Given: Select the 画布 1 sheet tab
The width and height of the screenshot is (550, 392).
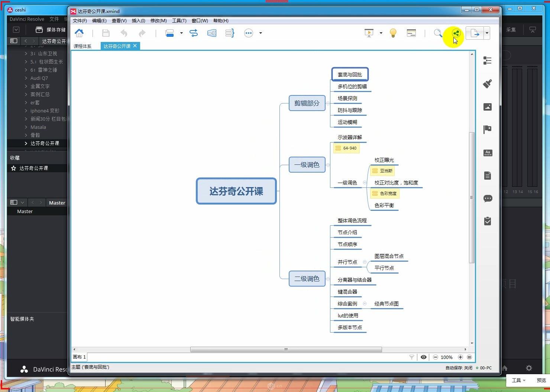Looking at the screenshot, I should coord(79,357).
